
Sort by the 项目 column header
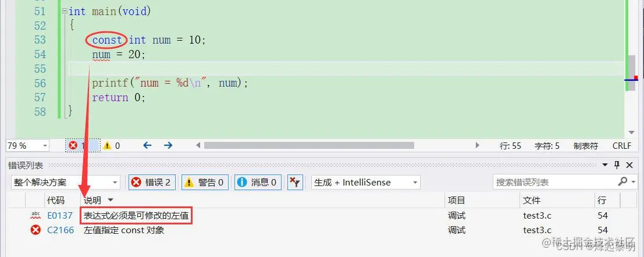pyautogui.click(x=456, y=201)
